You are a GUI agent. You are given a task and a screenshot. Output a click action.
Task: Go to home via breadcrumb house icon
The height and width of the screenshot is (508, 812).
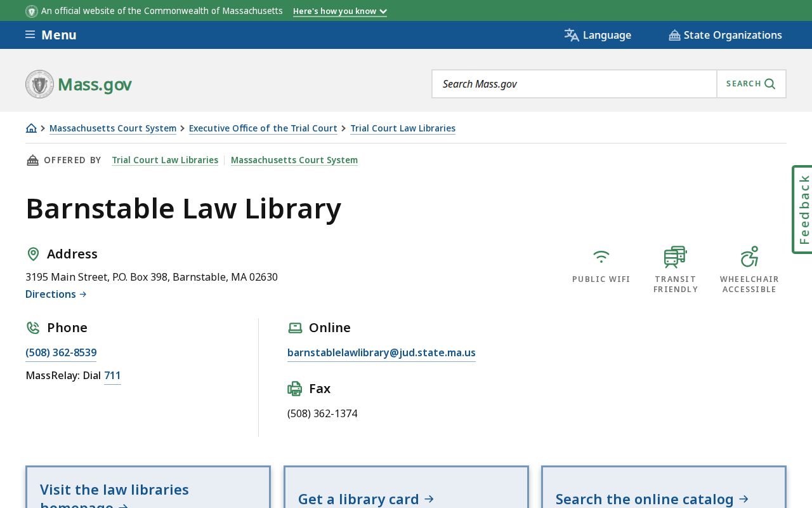coord(31,128)
